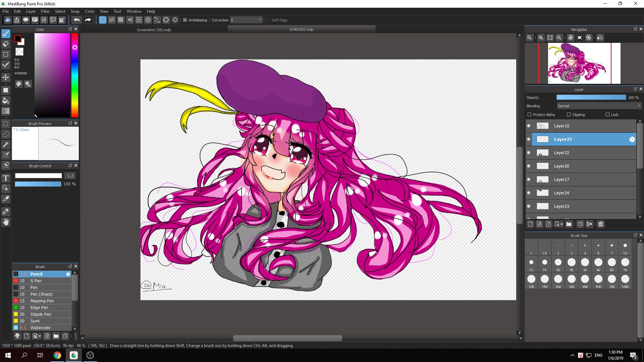The height and width of the screenshot is (362, 644).
Task: Delete layer with trash icon
Action: coord(601,224)
